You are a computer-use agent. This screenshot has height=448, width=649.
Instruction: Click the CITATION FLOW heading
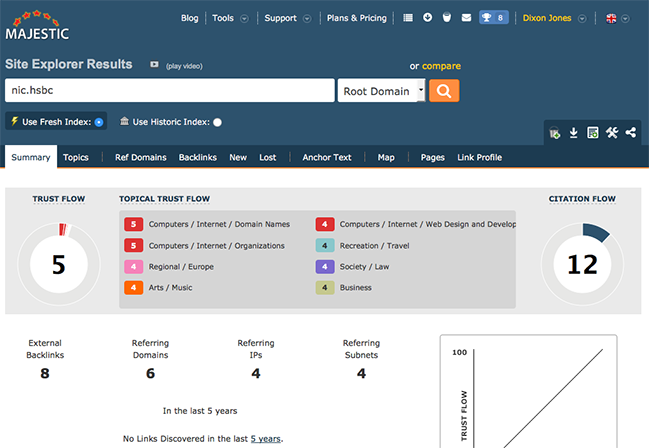pos(582,199)
